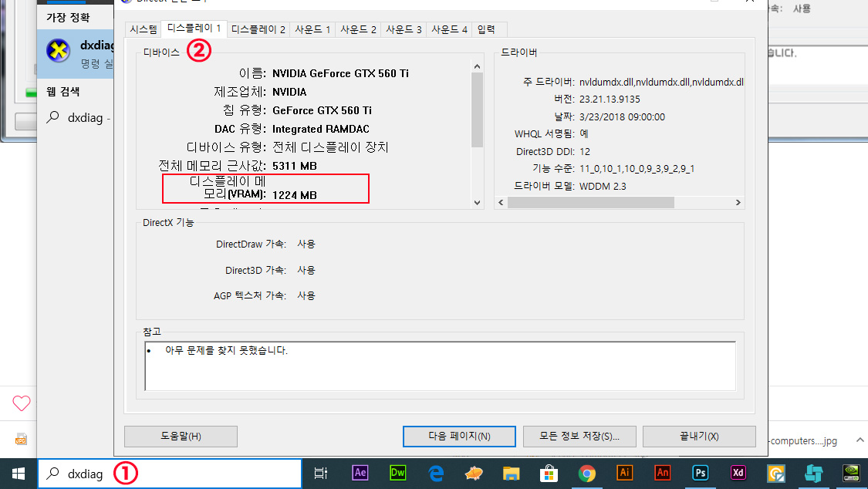Click the computers....jpg download item
The height and width of the screenshot is (489, 868).
pos(803,441)
